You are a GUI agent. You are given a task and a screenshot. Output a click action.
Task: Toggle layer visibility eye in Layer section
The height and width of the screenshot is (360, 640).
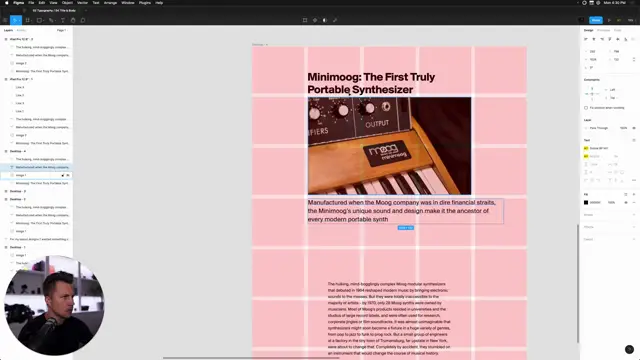634,128
